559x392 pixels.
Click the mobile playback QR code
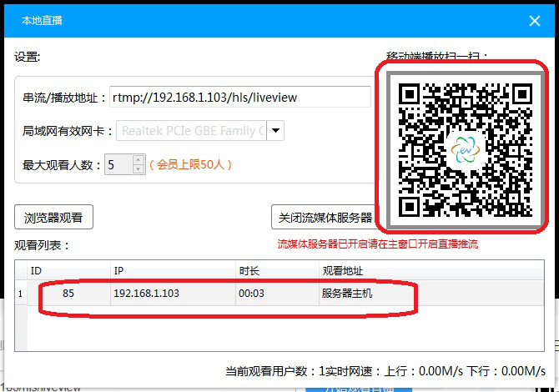click(x=465, y=149)
